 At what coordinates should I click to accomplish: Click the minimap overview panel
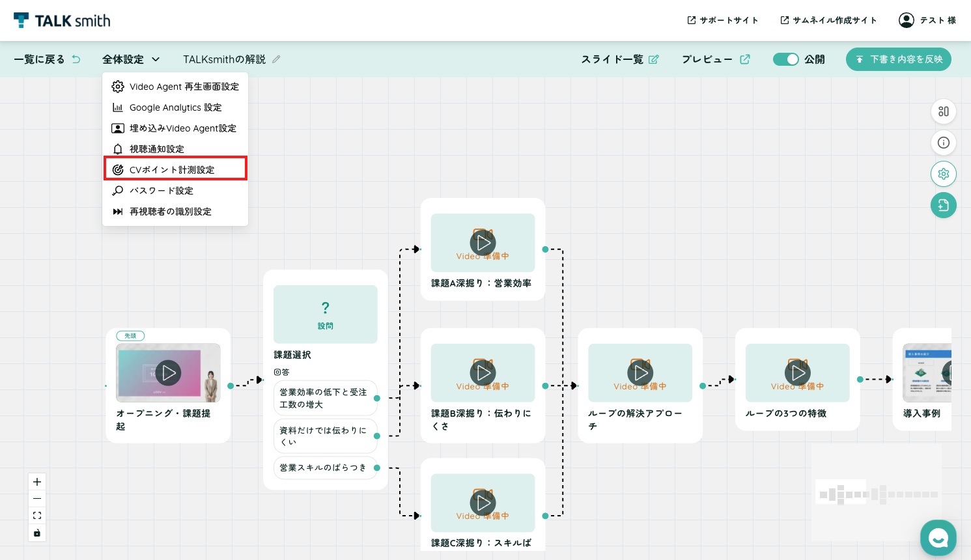pyautogui.click(x=877, y=494)
